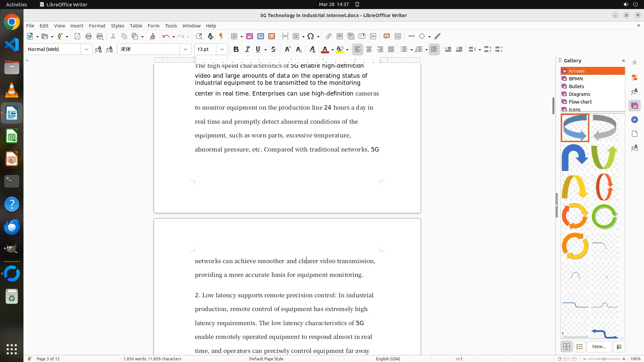Click the Insert Special Character omega icon
The width and height of the screenshot is (644, 362).
pyautogui.click(x=311, y=36)
